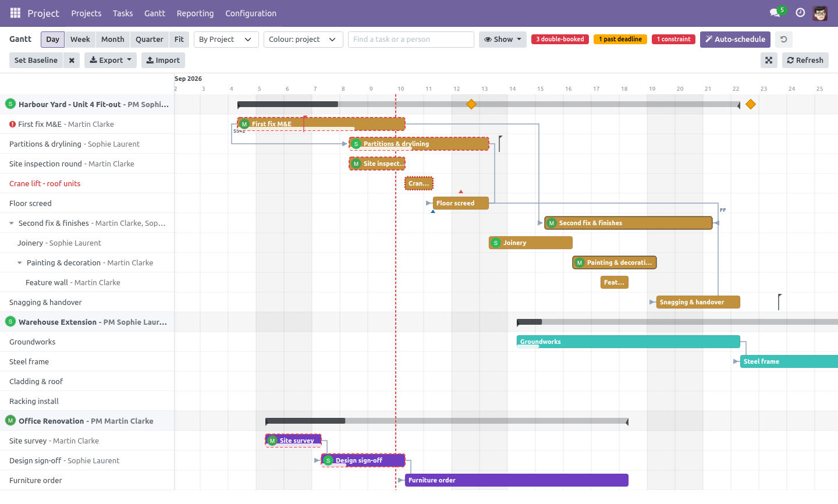Click the undo arrow next to Auto-schedule

point(784,40)
